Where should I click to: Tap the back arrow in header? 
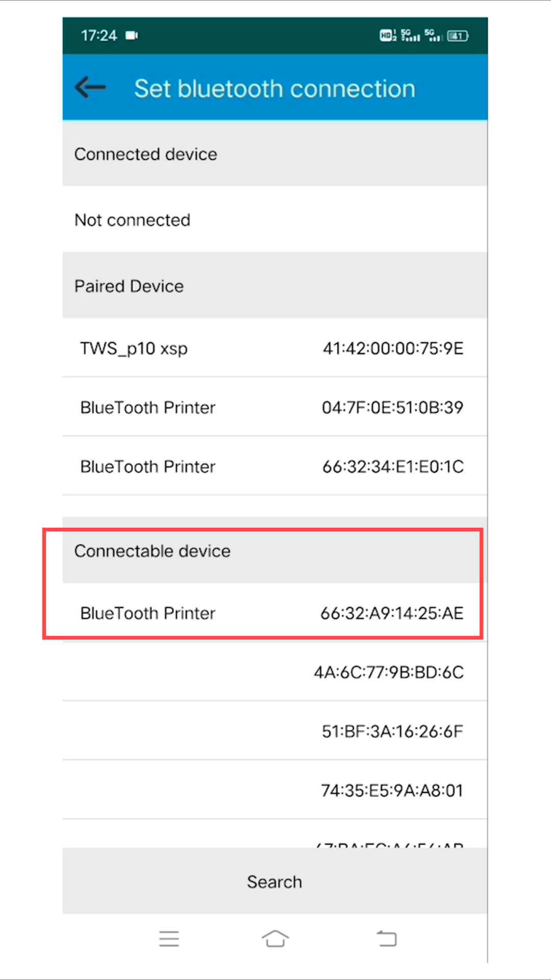pyautogui.click(x=90, y=87)
